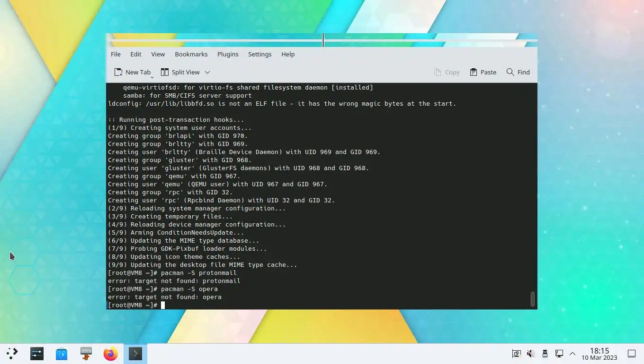Viewport: 644px width, 364px height.
Task: Click '(8/9) Updating icon theme caches...' line
Action: (174, 257)
